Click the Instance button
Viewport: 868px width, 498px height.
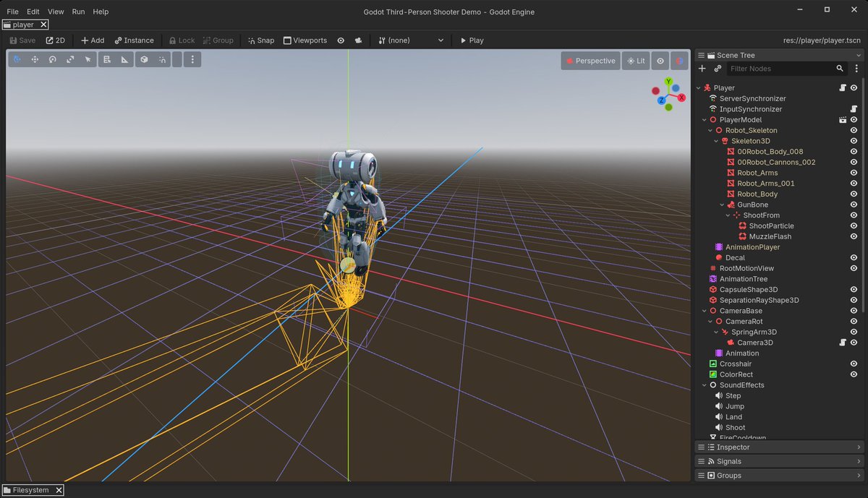click(134, 40)
